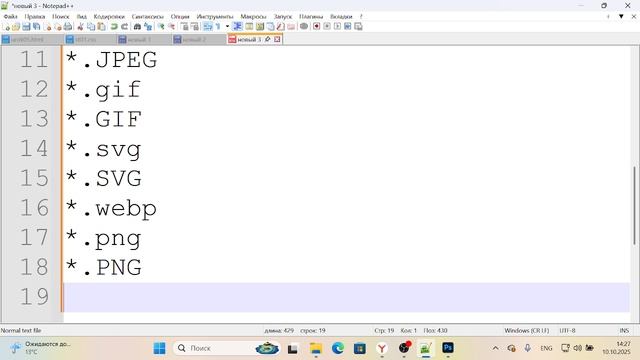The width and height of the screenshot is (640, 360).
Task: Click the ENG language indicator
Action: [x=546, y=348]
